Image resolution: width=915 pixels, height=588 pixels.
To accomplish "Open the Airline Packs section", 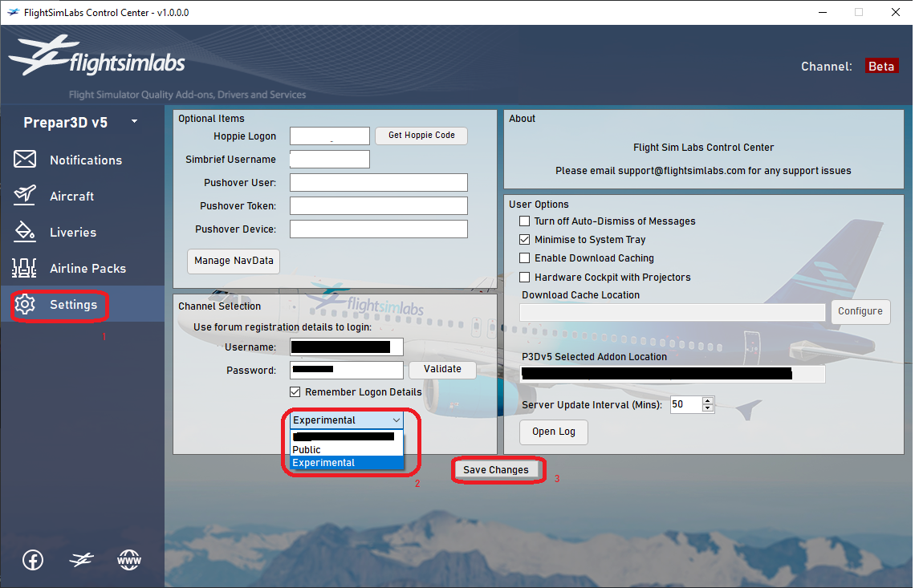I will tap(87, 269).
